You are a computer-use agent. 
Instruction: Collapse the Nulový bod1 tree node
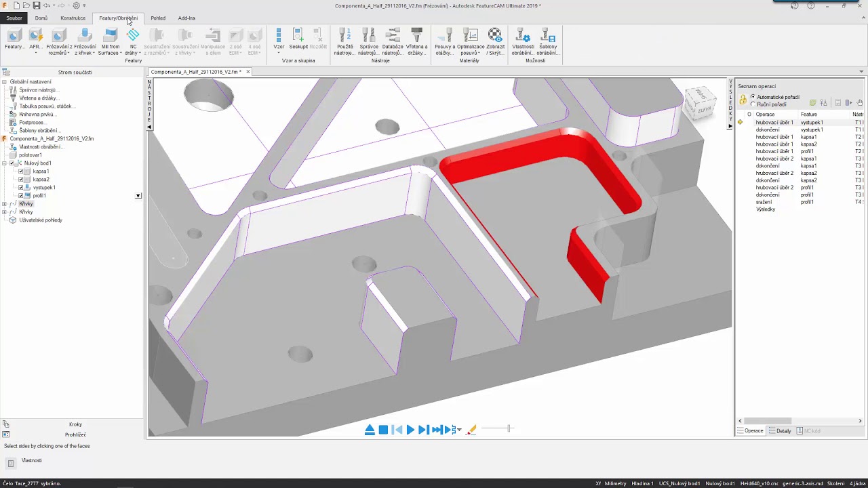(x=4, y=163)
